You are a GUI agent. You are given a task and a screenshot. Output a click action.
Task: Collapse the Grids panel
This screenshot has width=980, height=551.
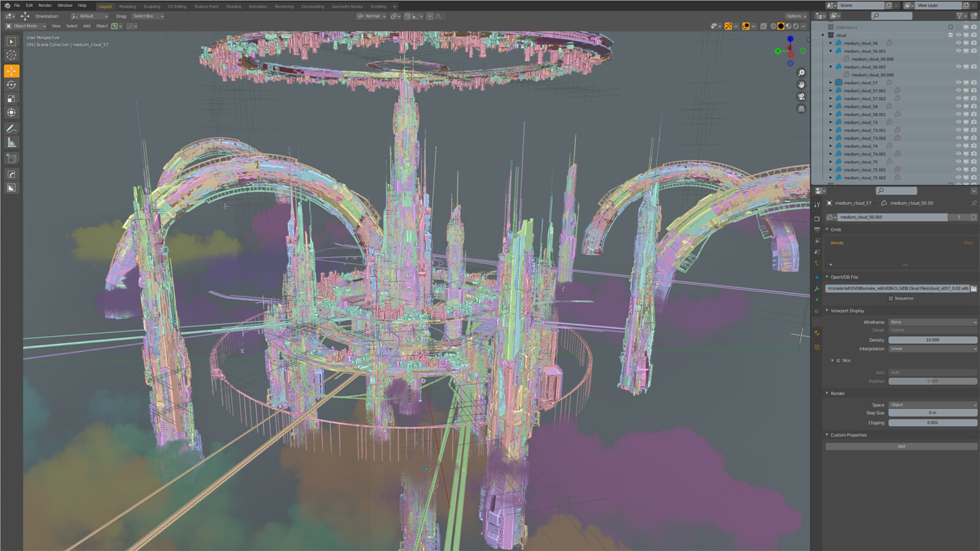tap(827, 230)
